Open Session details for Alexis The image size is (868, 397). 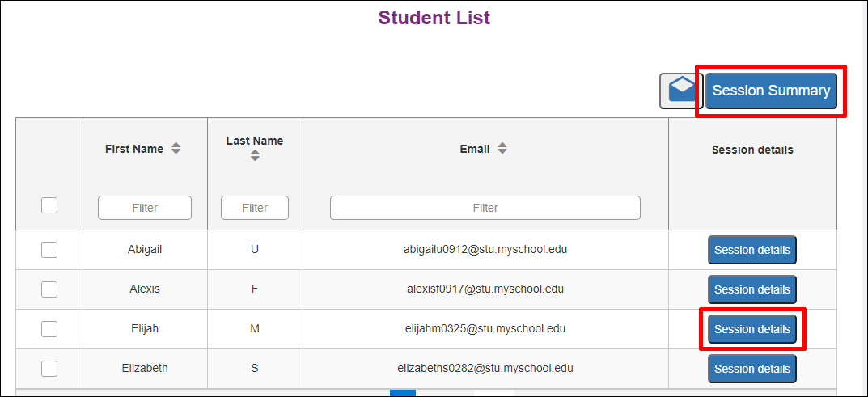(752, 289)
